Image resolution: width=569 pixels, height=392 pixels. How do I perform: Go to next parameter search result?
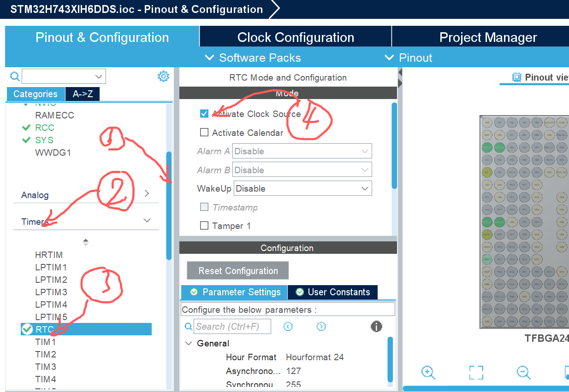pos(321,327)
